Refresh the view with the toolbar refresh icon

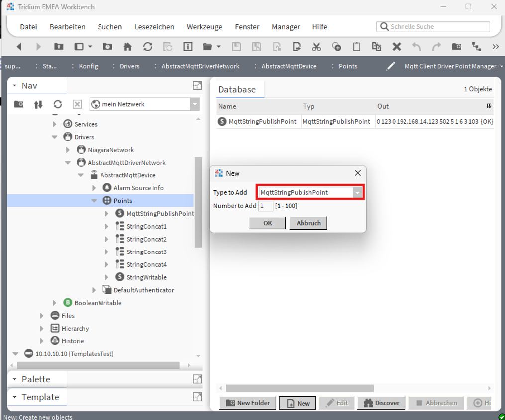pyautogui.click(x=147, y=47)
